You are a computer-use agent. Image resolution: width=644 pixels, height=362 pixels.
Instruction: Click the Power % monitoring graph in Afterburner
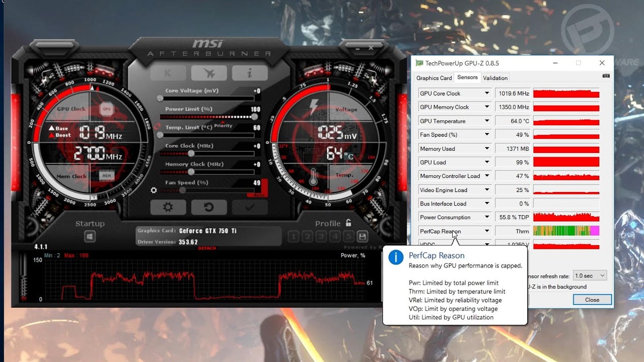(205, 280)
